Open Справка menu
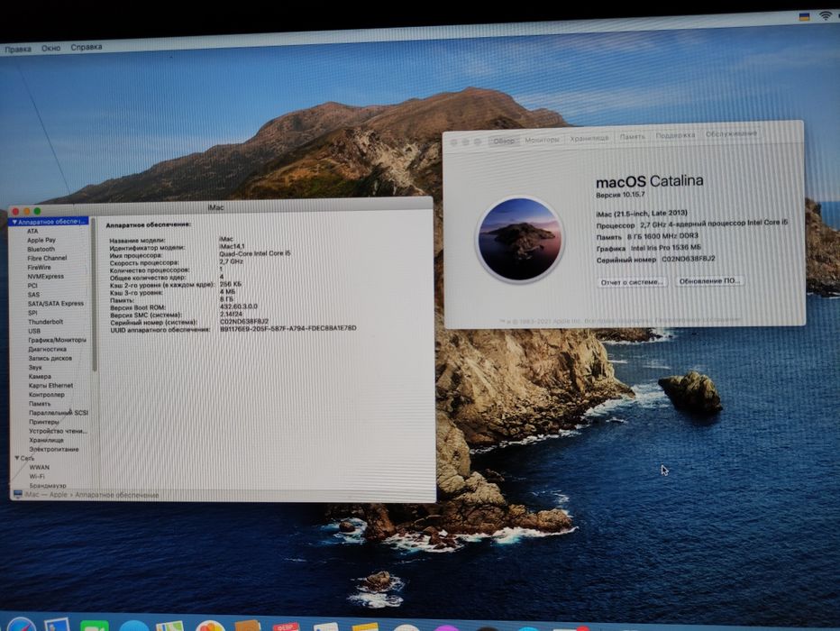Image resolution: width=840 pixels, height=631 pixels. point(87,47)
